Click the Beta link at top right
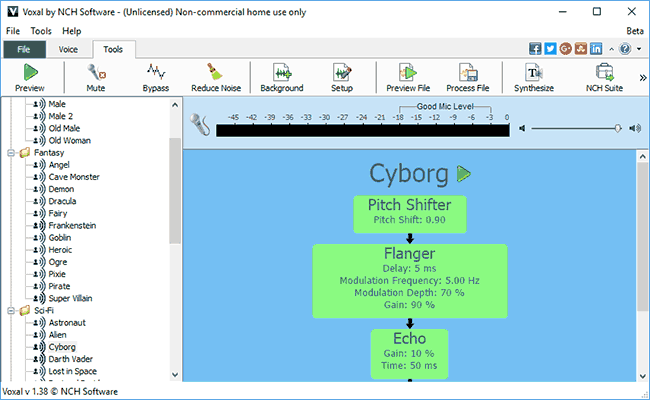The height and width of the screenshot is (400, 650). point(635,31)
